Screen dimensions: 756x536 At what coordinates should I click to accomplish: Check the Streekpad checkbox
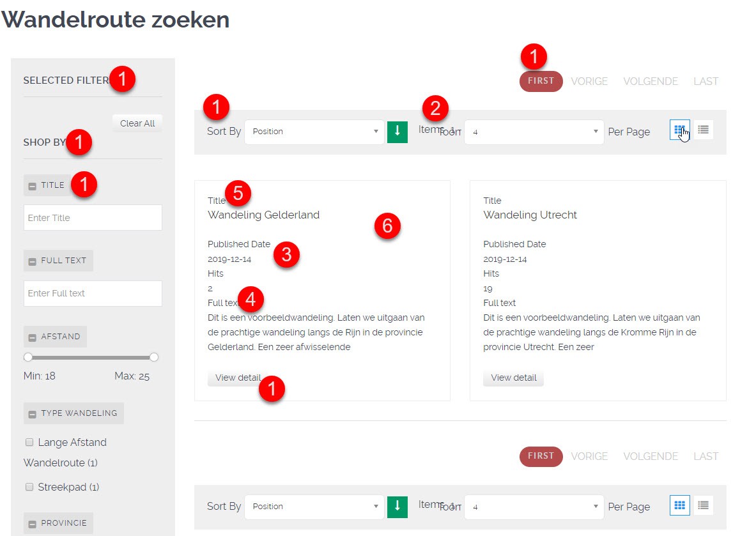29,487
